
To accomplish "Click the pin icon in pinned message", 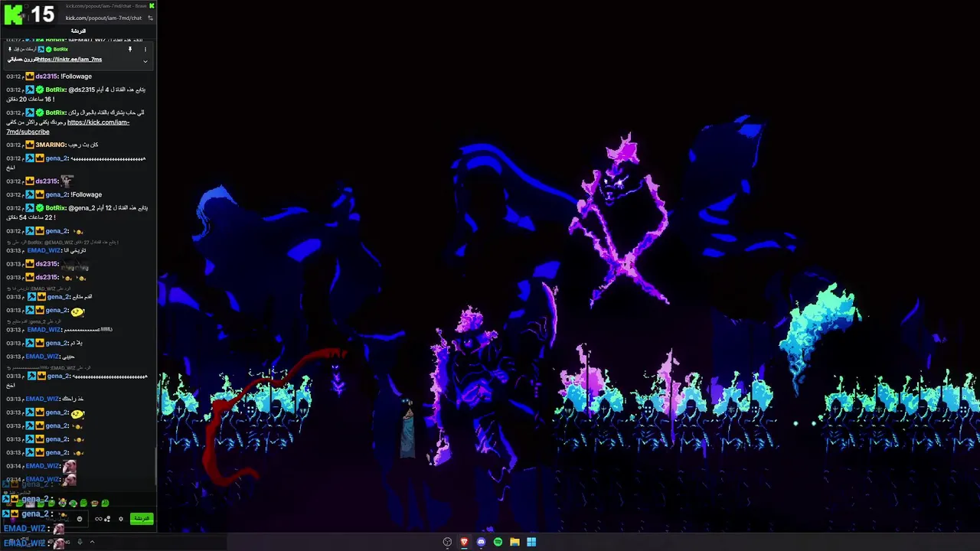I will [129, 49].
